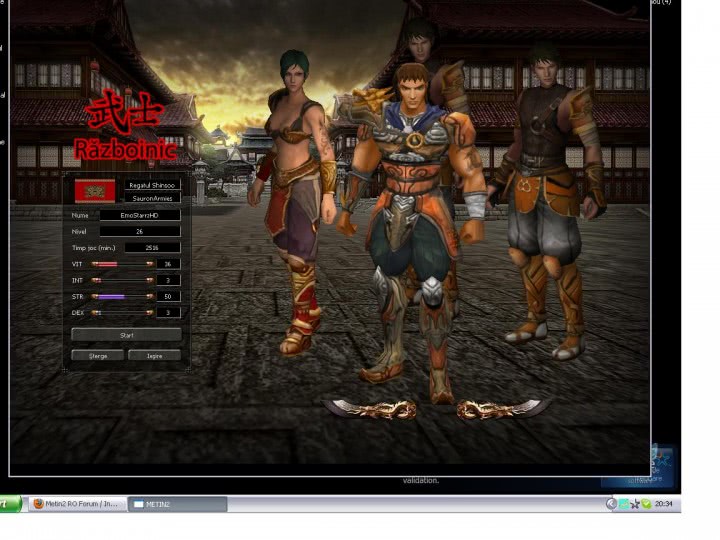Image resolution: width=720 pixels, height=540 pixels.
Task: Click the red Shinsoo kingdom flag emblem
Action: click(95, 192)
